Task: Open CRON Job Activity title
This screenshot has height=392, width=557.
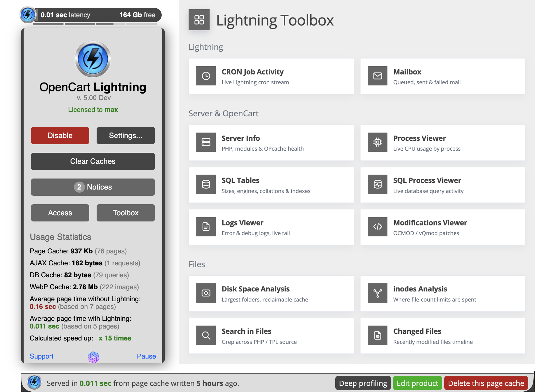Action: click(253, 72)
